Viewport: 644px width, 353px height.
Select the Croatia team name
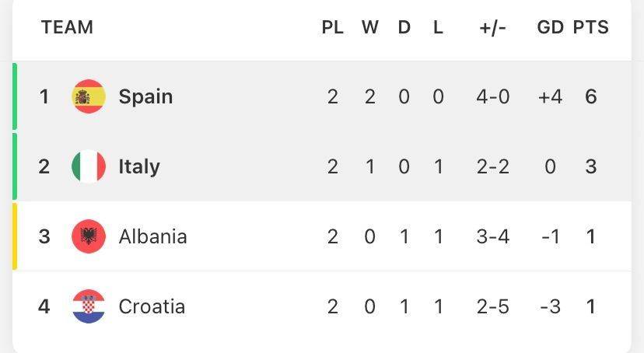tap(152, 306)
